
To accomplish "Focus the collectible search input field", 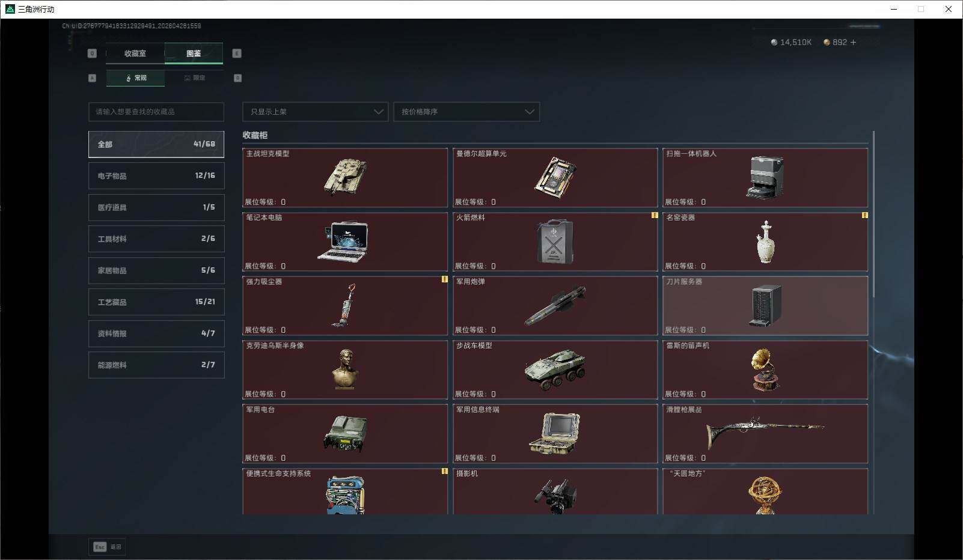I will tap(156, 112).
